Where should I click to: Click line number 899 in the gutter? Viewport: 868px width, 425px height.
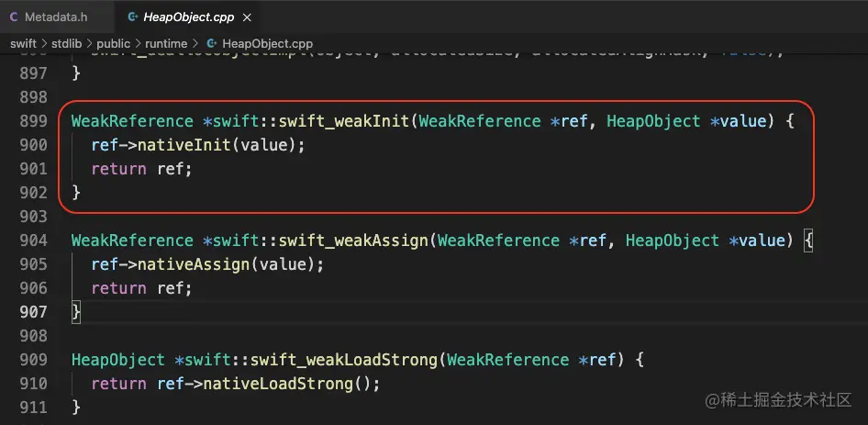click(33, 121)
